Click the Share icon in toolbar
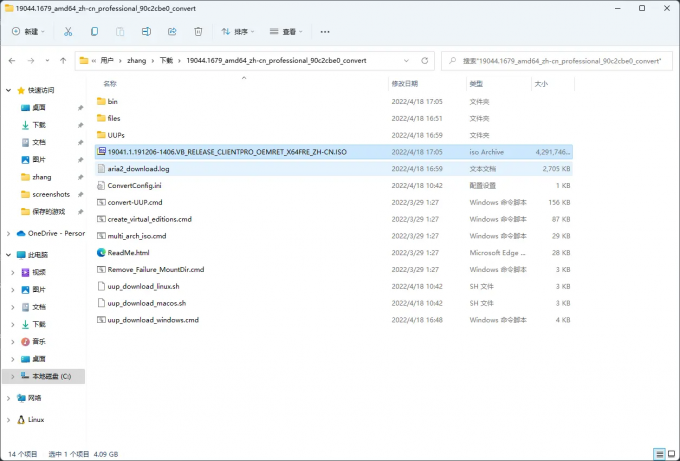This screenshot has width=680, height=461. (172, 32)
